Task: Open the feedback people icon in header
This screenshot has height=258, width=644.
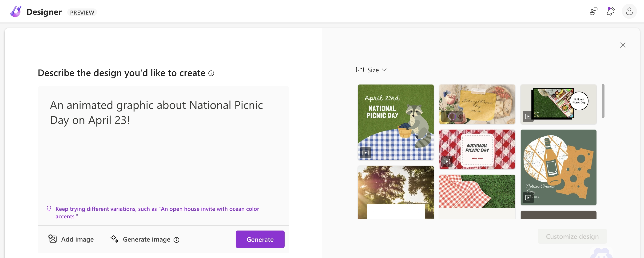Action: [593, 12]
